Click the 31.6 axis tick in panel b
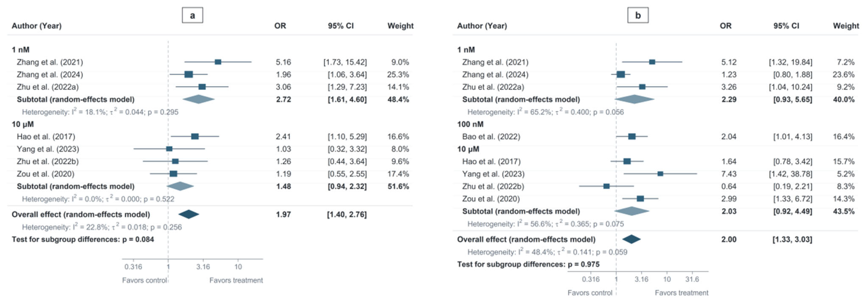Viewport: 868px width, 306px height. [x=692, y=279]
